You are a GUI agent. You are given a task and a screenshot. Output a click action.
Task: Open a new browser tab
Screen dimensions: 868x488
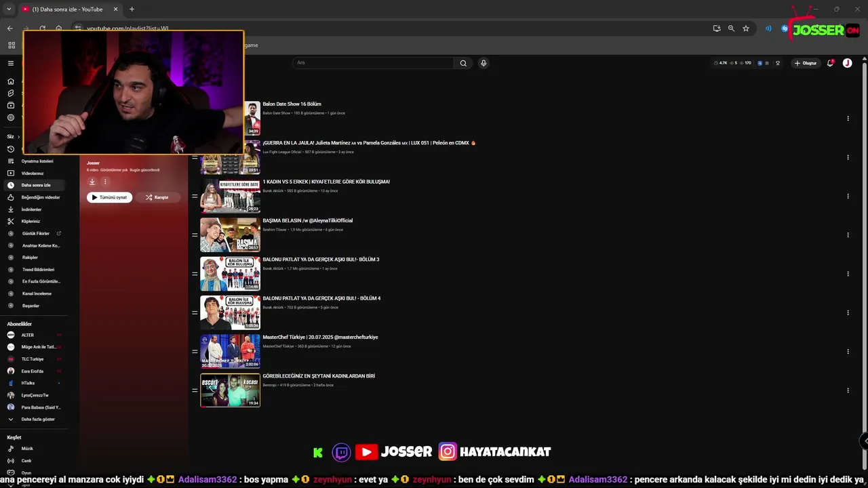coord(132,9)
